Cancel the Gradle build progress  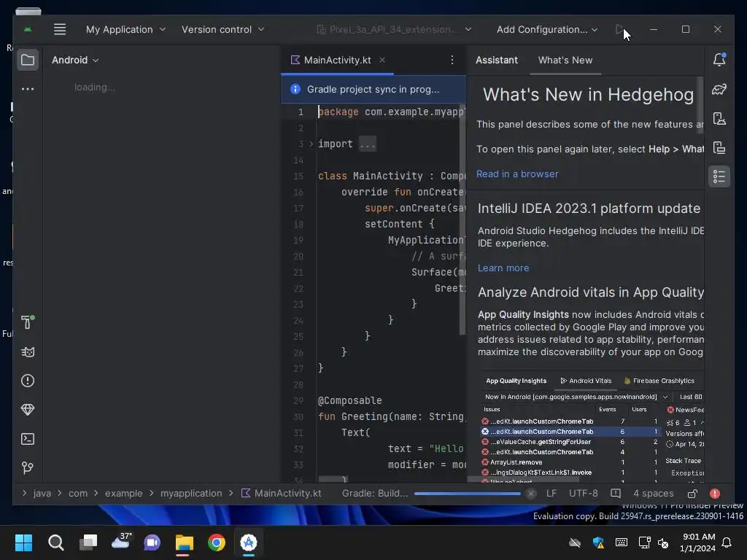531,494
